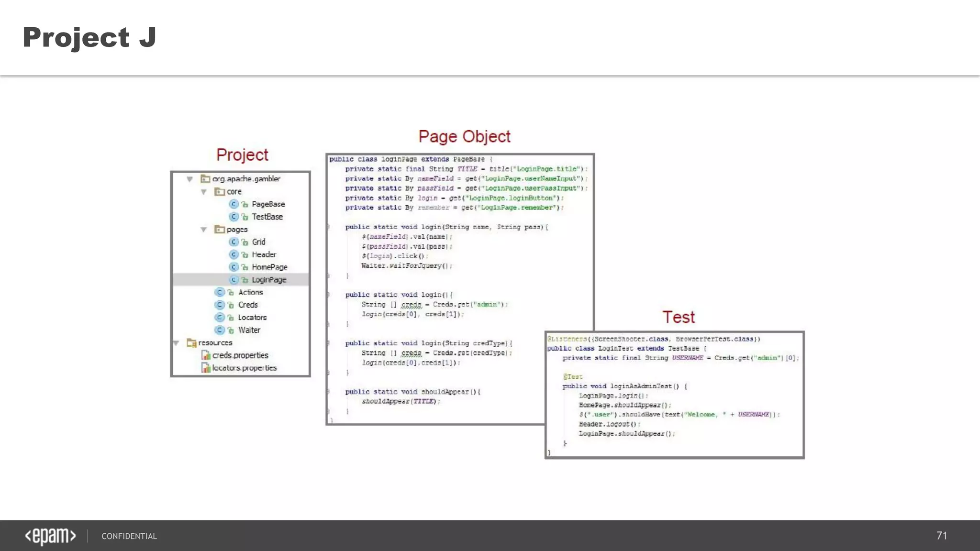
Task: Open HomePage in the project tree
Action: [x=269, y=267]
